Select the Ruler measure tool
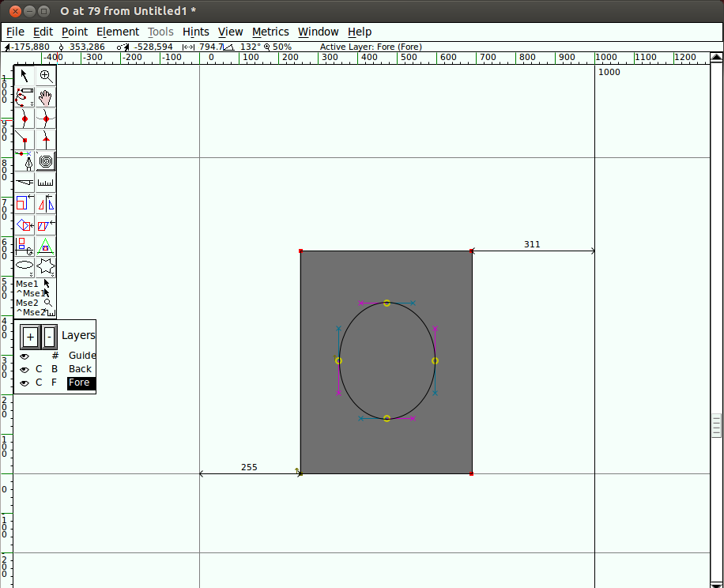The image size is (724, 588). (46, 183)
